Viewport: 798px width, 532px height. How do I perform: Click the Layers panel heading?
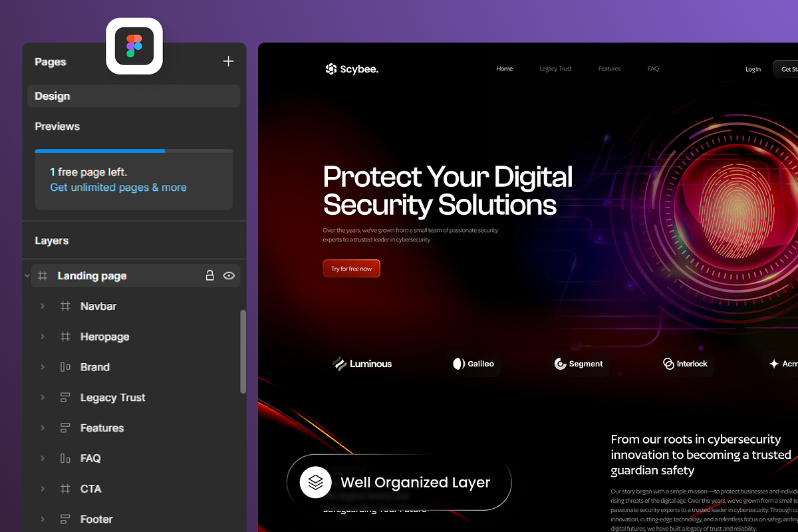51,241
